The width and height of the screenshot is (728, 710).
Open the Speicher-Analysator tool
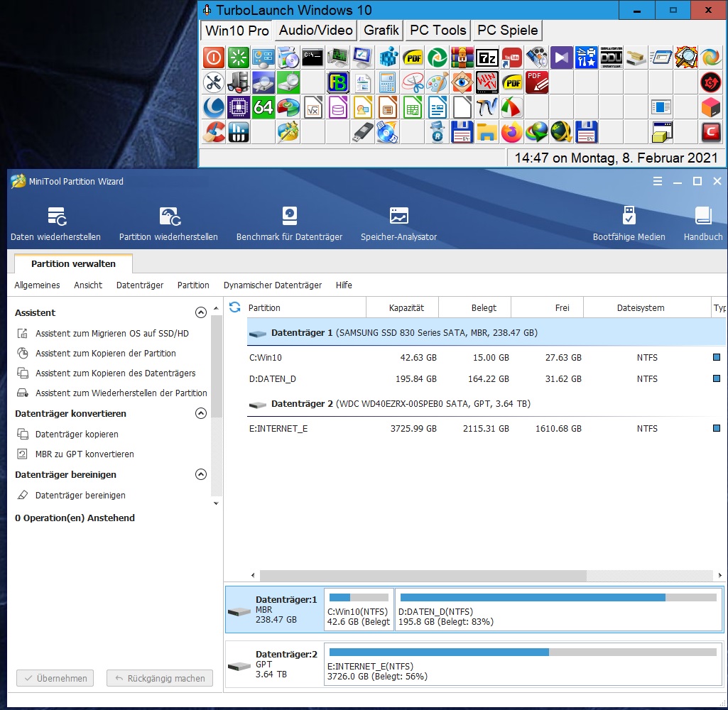398,224
